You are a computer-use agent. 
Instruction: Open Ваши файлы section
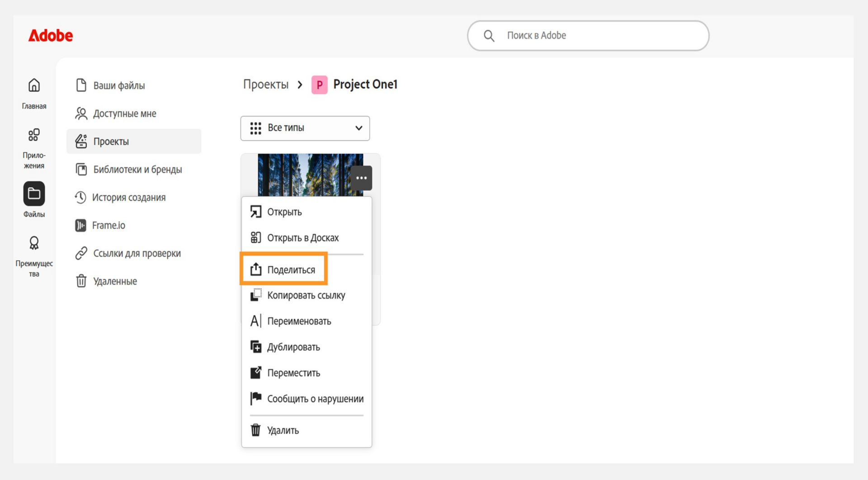(x=134, y=85)
